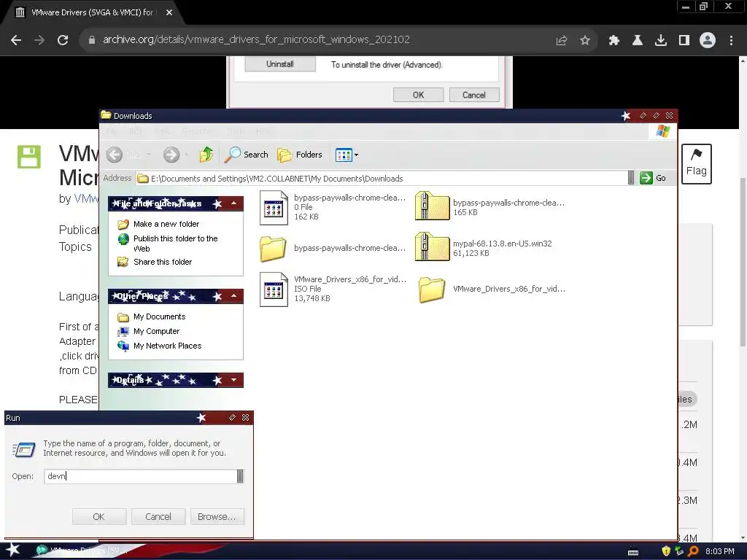Select the VMware Drivers browser tab
Image resolution: width=747 pixels, height=560 pixels.
pyautogui.click(x=92, y=13)
